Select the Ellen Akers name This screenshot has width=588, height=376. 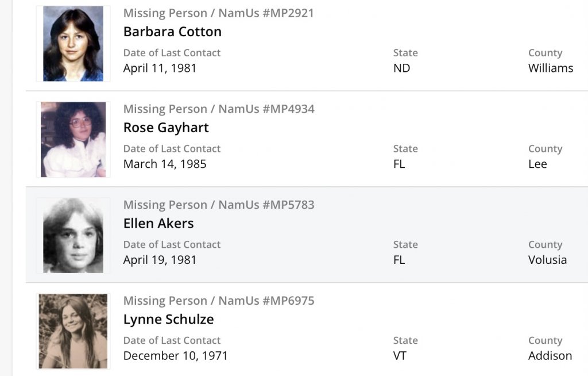[158, 223]
